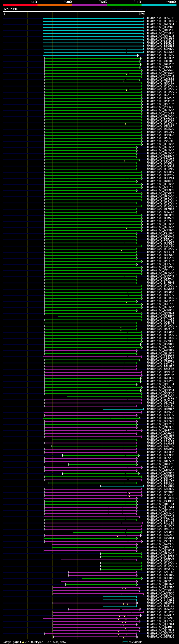Click UniRef100_P49718 label
179x644 pixels.
tap(161, 141)
